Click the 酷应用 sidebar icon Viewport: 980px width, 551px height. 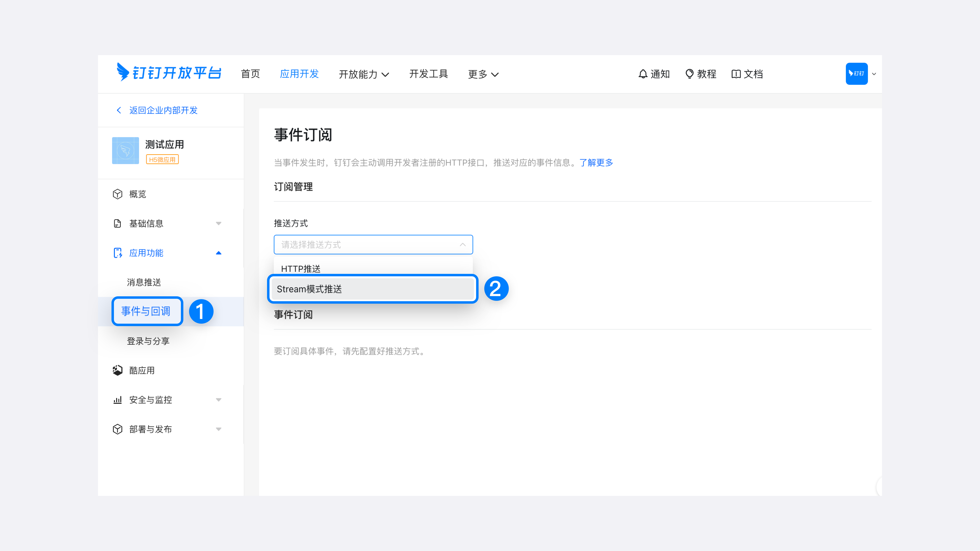118,370
